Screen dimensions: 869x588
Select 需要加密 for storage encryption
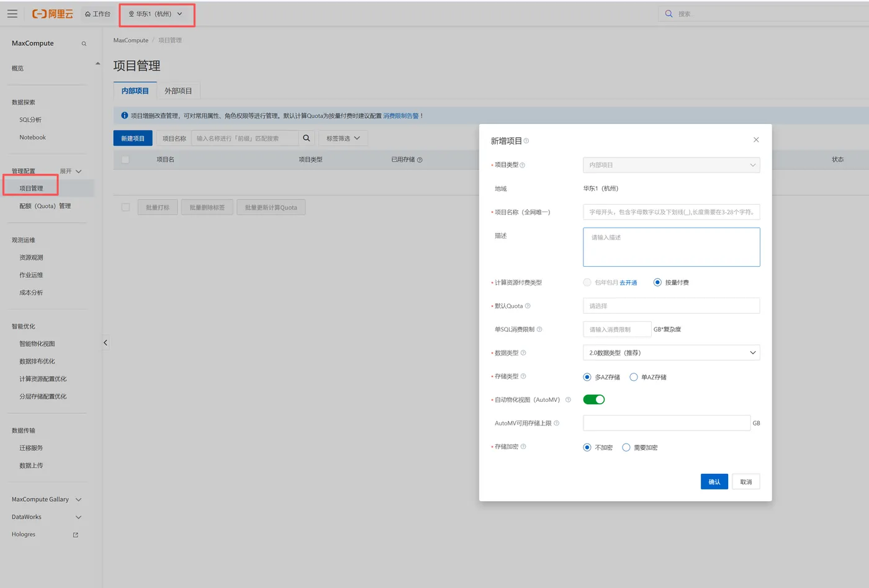click(x=626, y=447)
